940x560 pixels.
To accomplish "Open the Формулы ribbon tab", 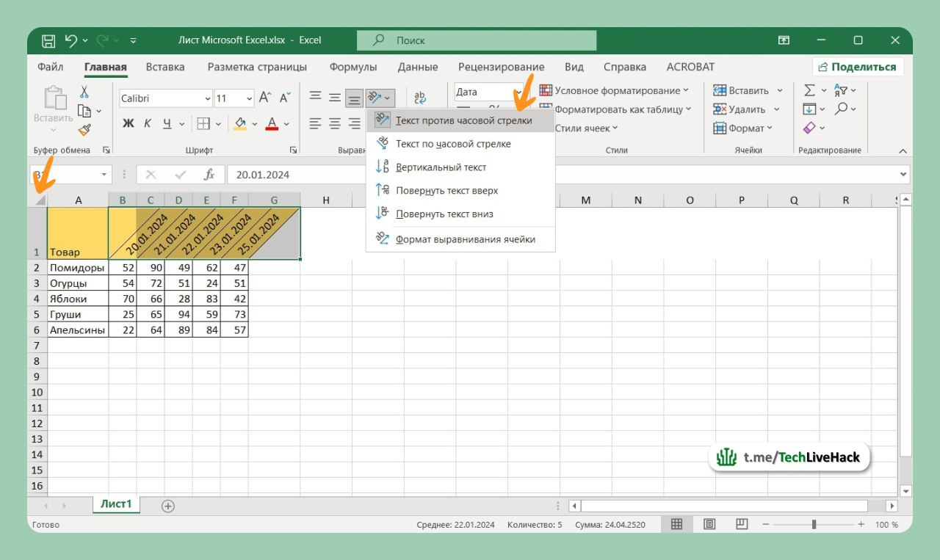I will click(352, 67).
